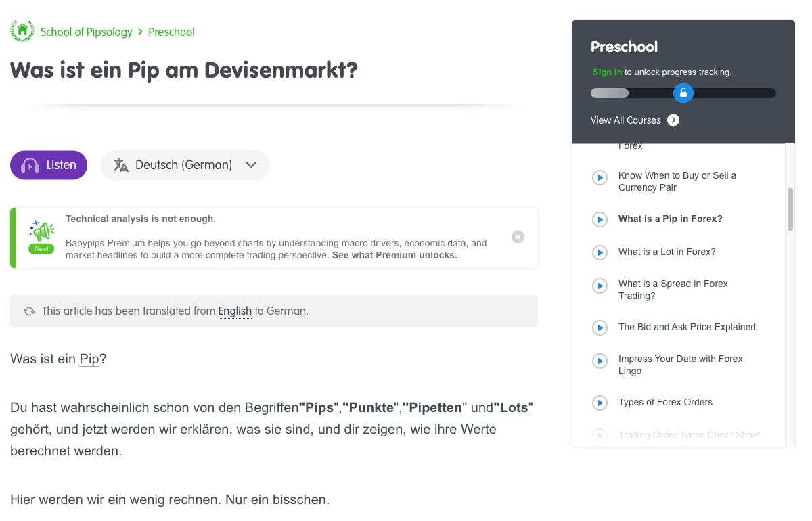Click the headline 'Was ist ein Pip am Devisenmarkt?'

(184, 70)
